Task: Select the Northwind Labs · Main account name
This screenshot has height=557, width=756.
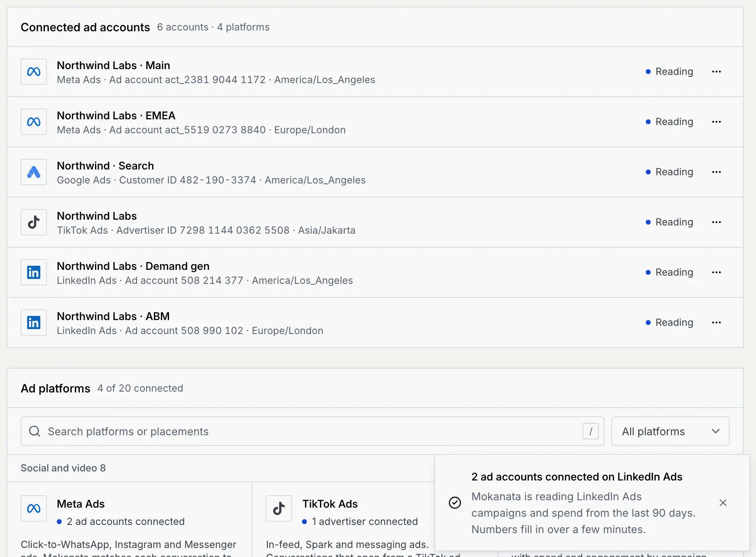Action: tap(114, 65)
